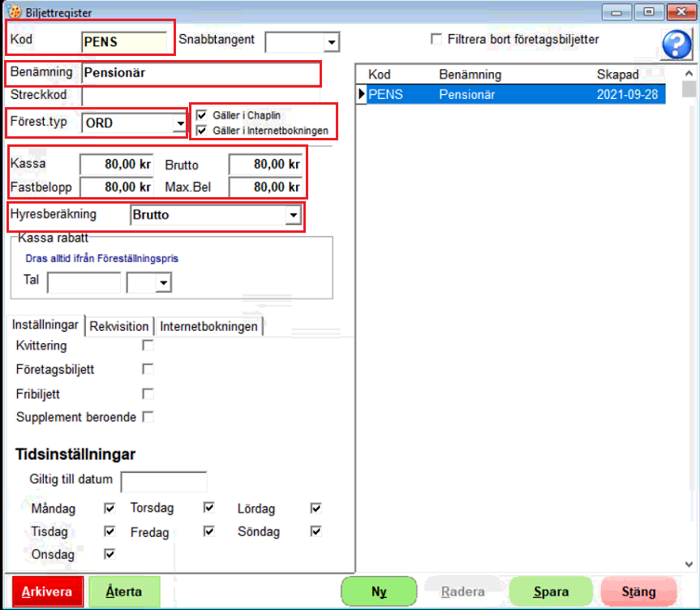
Task: Toggle Gäller i Internetbokningen checkbox
Action: click(201, 129)
